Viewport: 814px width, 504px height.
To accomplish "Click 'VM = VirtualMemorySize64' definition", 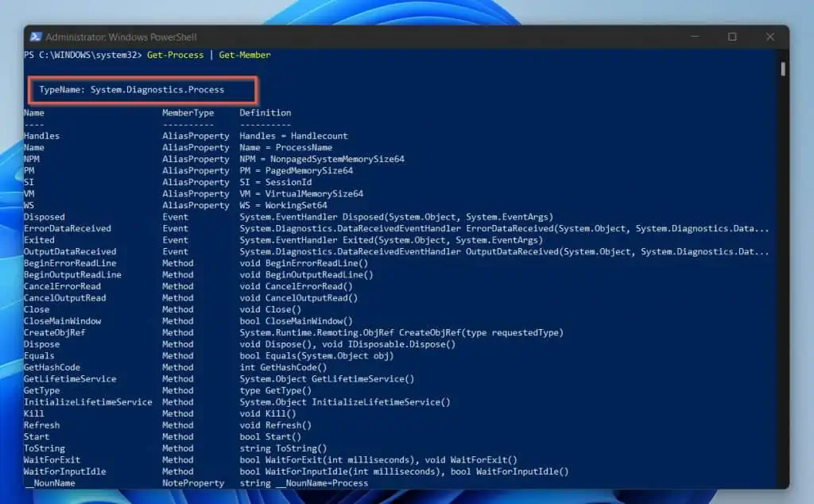I will coord(301,194).
